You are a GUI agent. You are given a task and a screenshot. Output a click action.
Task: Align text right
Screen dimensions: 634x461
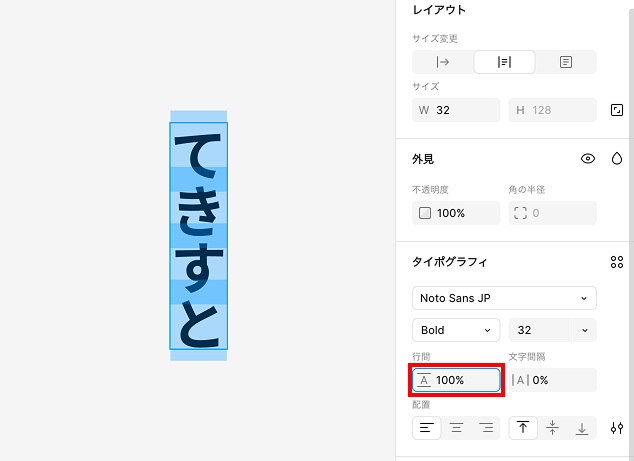click(x=487, y=428)
